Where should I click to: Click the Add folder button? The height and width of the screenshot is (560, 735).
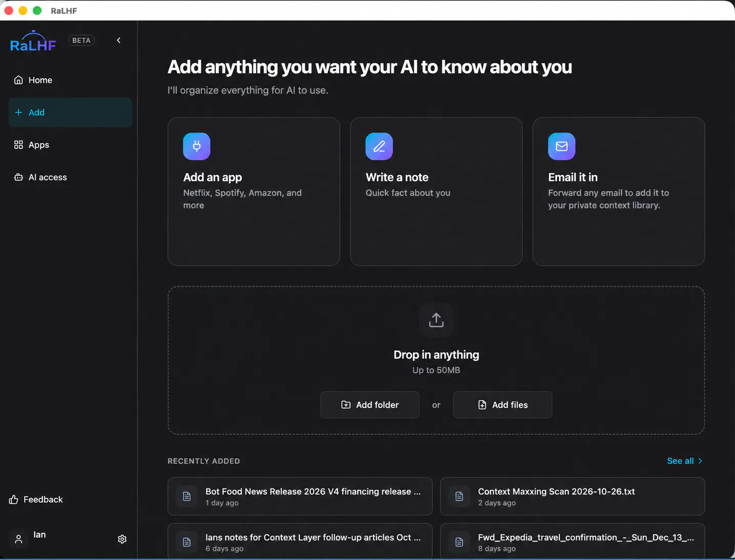click(370, 405)
